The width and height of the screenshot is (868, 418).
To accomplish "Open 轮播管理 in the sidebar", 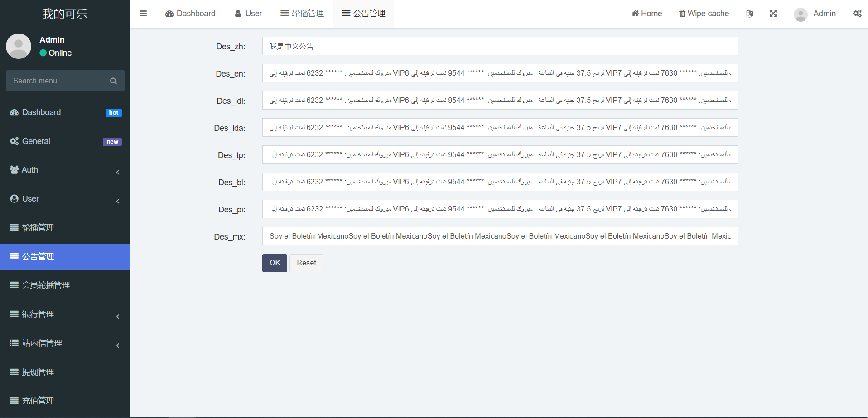I will tap(65, 228).
